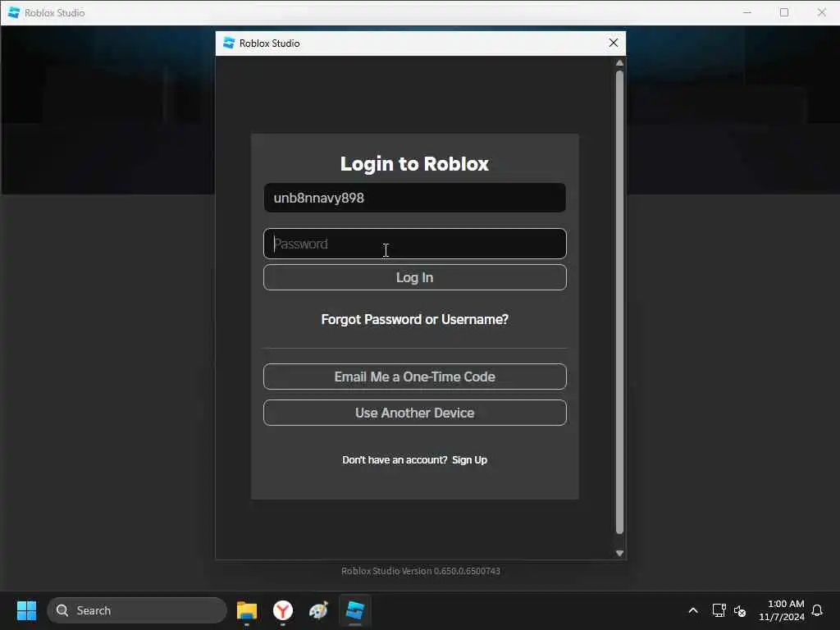The image size is (840, 630).
Task: Click the Log In button
Action: point(414,277)
